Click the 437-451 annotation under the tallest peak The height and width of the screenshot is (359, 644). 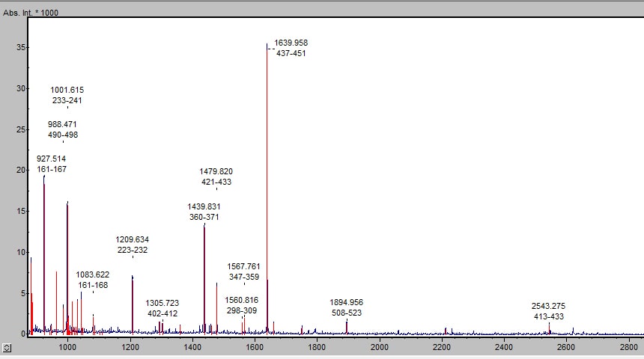pos(291,54)
